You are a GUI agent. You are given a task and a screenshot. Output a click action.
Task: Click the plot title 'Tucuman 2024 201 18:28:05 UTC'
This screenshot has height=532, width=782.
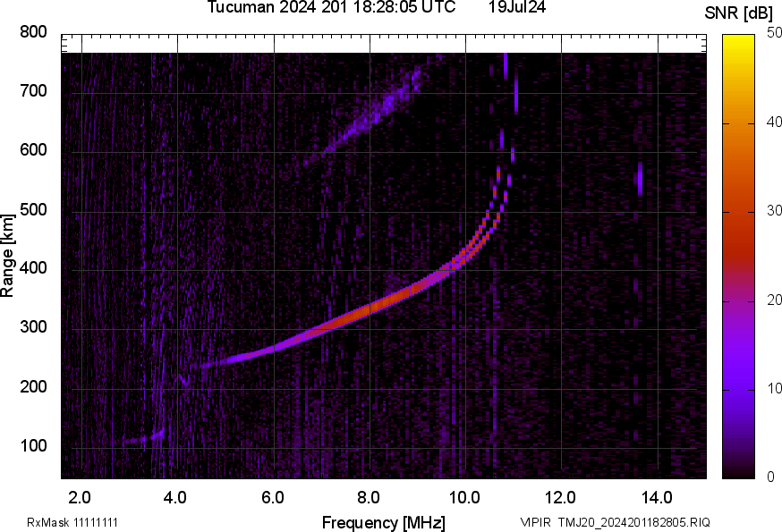click(331, 7)
